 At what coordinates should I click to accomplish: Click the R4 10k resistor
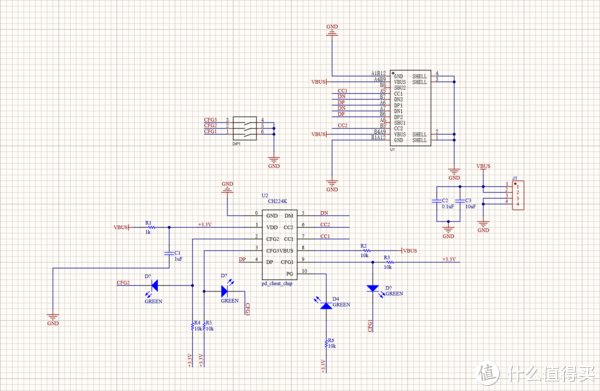(193, 326)
